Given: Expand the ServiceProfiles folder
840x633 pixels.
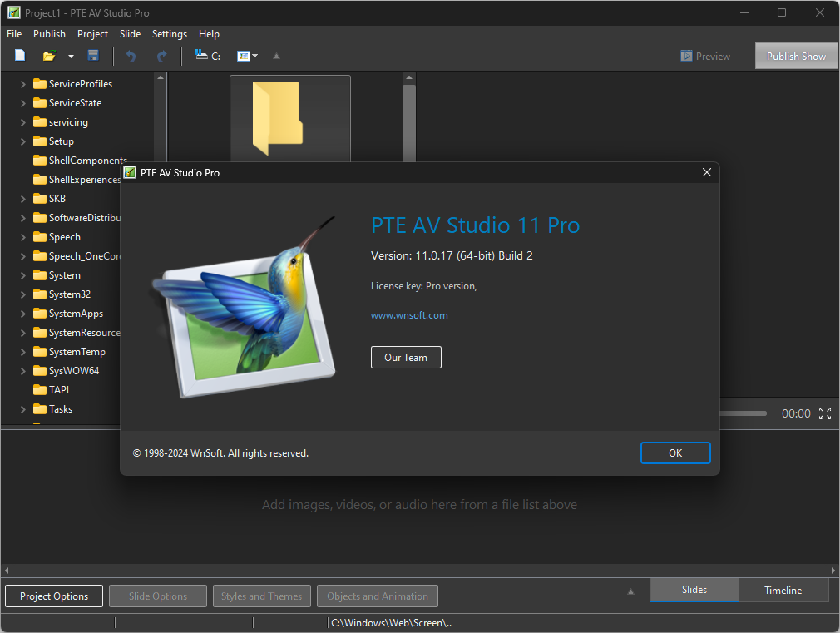Looking at the screenshot, I should (x=22, y=84).
